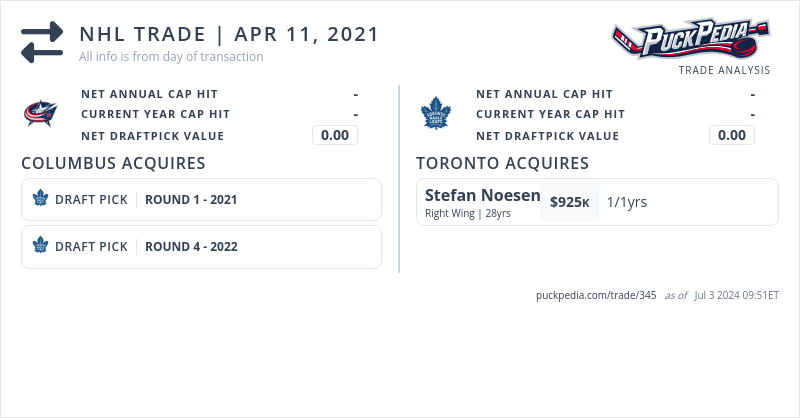
Task: Click the Toronto Maple Leafs team logo
Action: point(436,114)
